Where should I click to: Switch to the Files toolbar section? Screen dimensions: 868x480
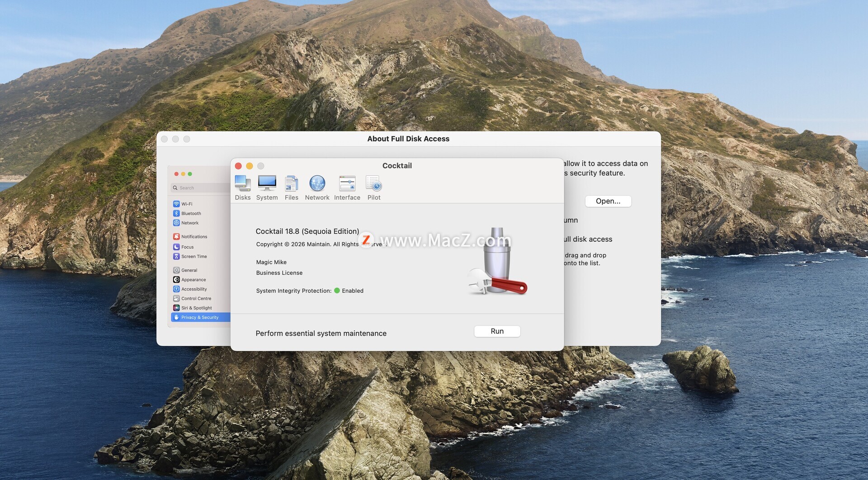pos(291,187)
